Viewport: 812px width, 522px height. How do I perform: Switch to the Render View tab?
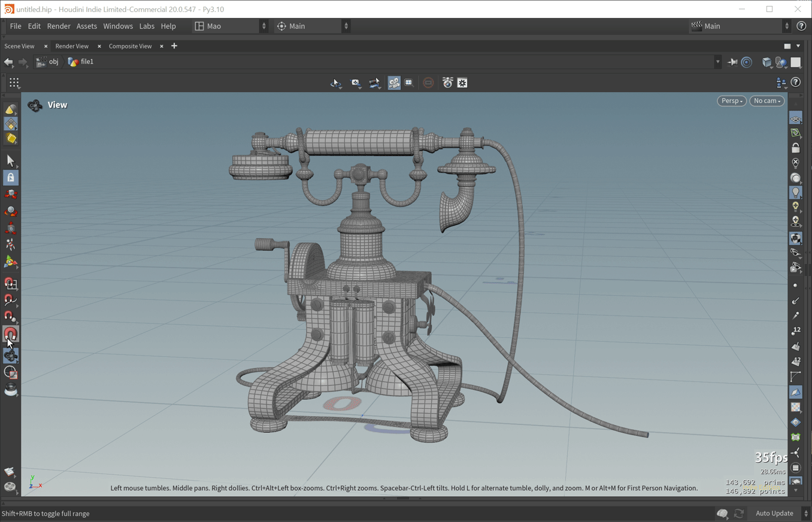pos(72,46)
